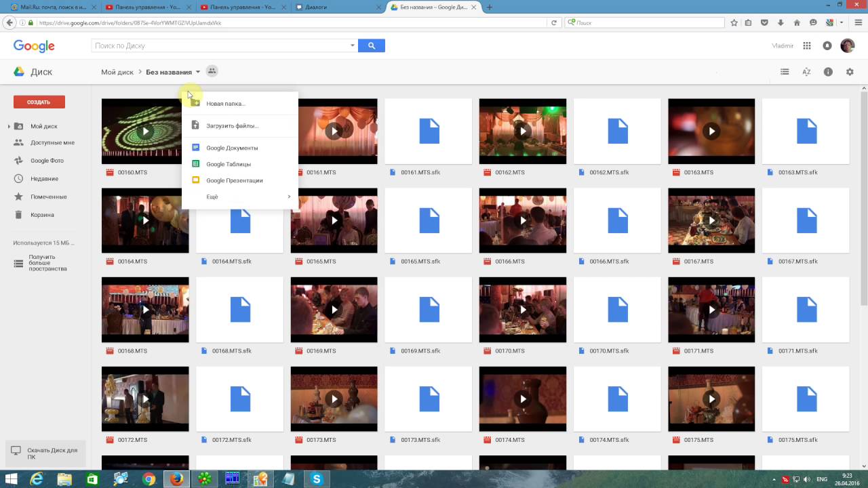Select video thumbnail 00162.MTS
868x488 pixels.
(523, 131)
